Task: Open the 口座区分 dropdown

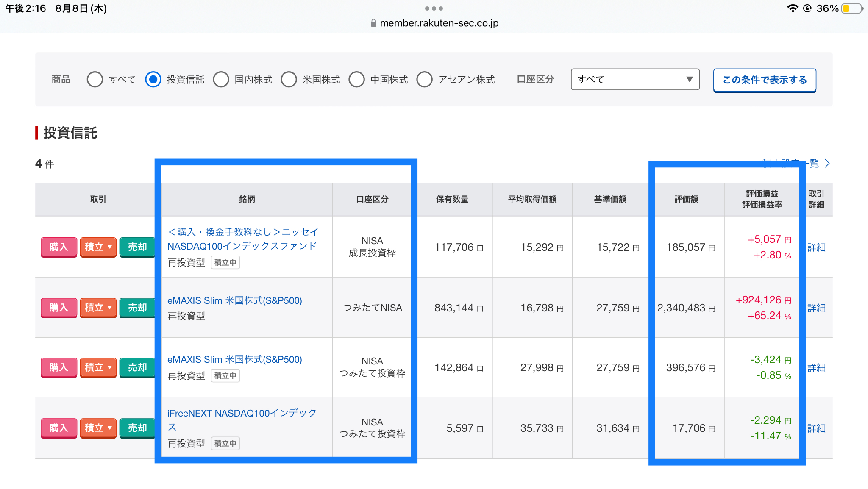Action: [x=635, y=79]
